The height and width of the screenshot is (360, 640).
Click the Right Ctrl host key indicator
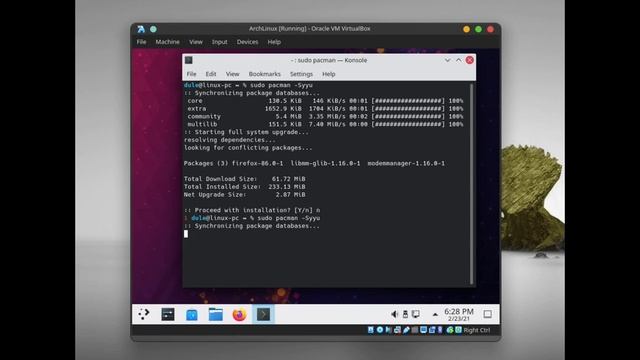tap(477, 330)
